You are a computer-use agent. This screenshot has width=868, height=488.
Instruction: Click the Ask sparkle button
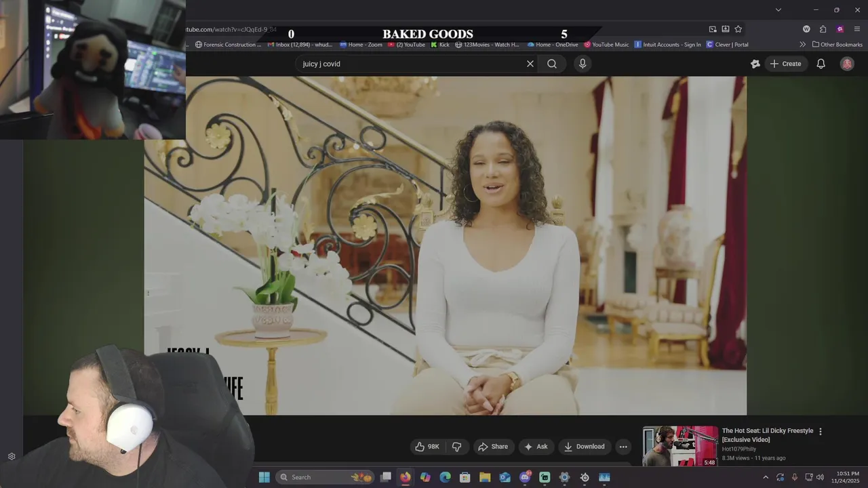[536, 447]
